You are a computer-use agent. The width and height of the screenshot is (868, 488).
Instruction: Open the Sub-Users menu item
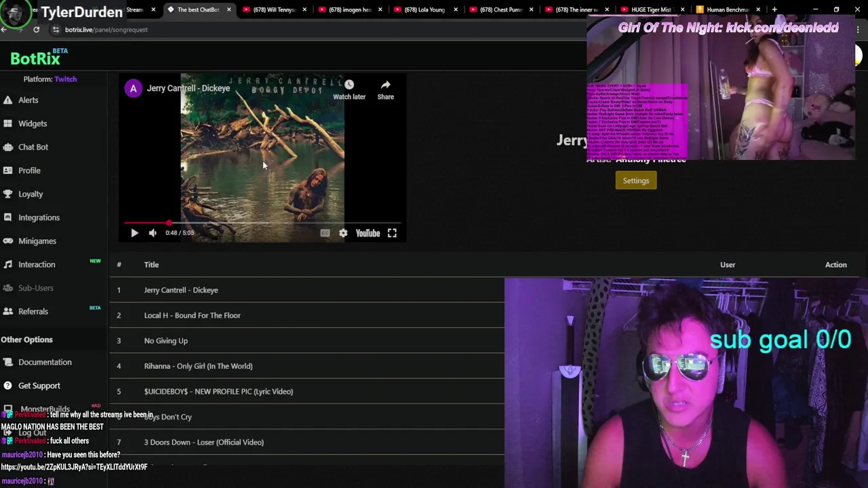[36, 288]
